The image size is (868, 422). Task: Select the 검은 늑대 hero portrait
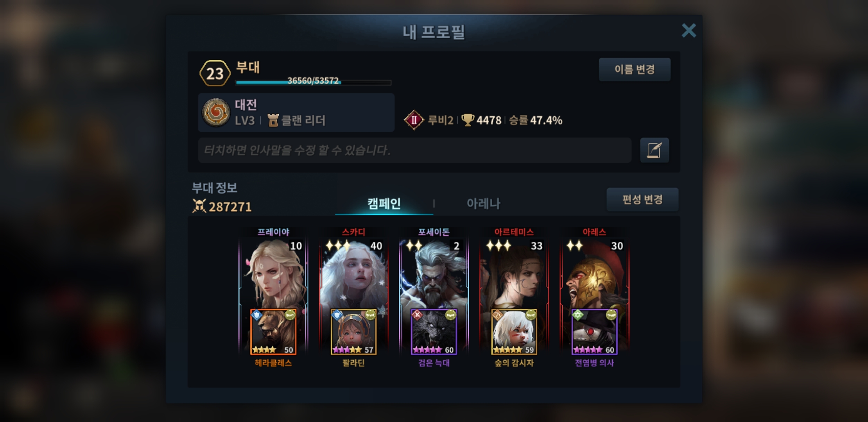tap(434, 332)
